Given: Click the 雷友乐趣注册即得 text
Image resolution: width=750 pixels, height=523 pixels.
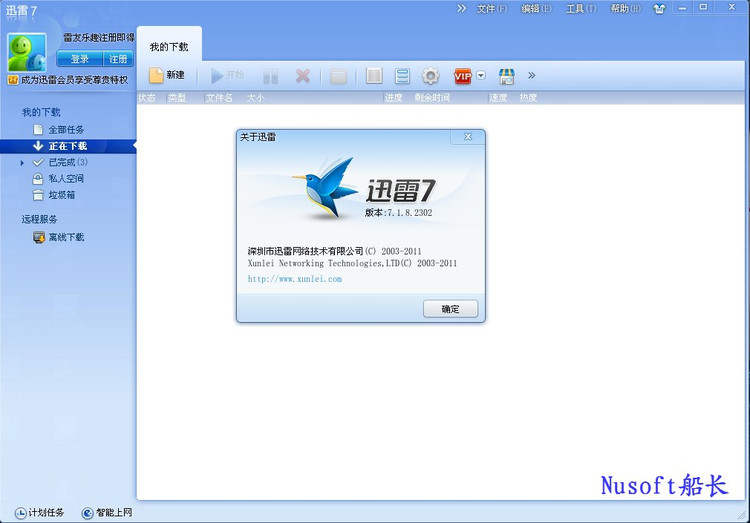Looking at the screenshot, I should click(99, 37).
